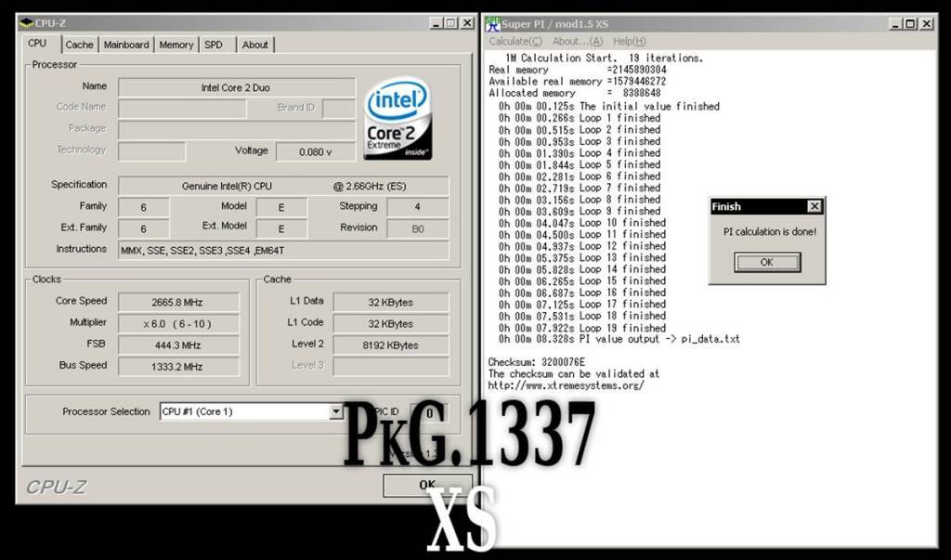Minimize the CPU-Z window
This screenshot has width=951, height=560.
point(436,23)
